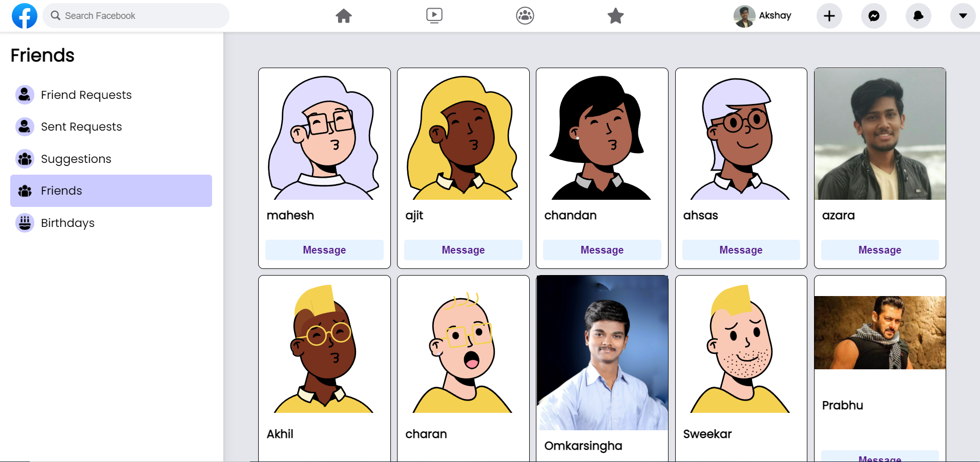Image resolution: width=980 pixels, height=462 pixels.
Task: Message mahesh
Action: 324,250
